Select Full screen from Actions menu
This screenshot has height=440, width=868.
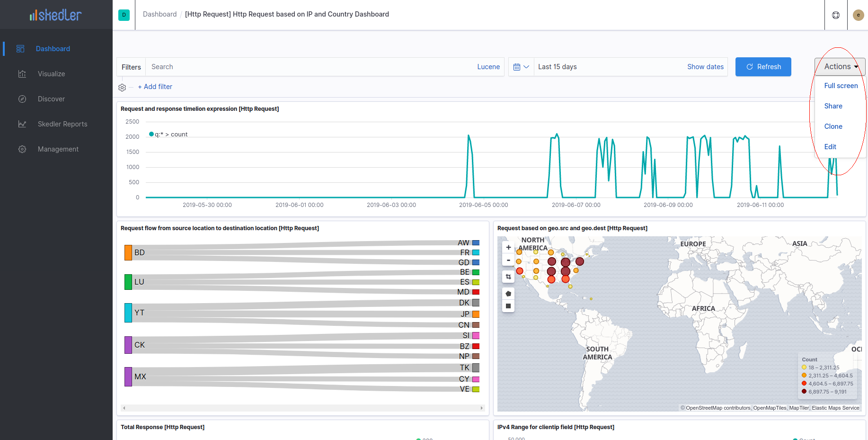(841, 86)
